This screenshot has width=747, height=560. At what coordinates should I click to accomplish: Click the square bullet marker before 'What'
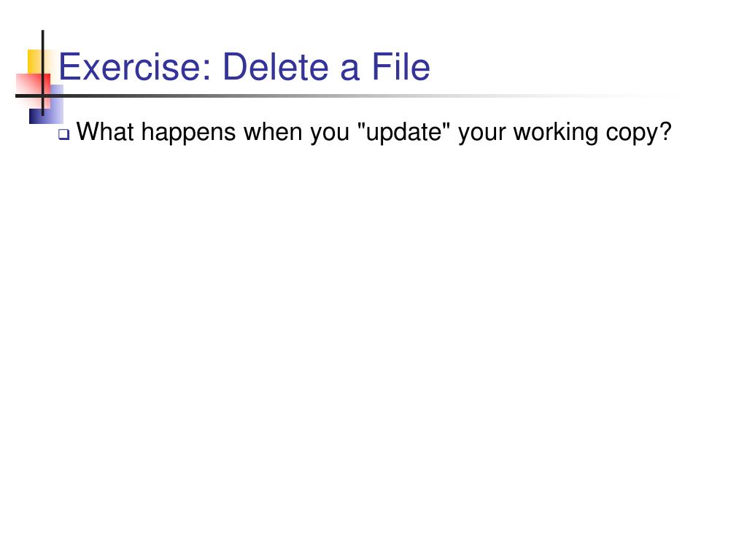(x=64, y=135)
